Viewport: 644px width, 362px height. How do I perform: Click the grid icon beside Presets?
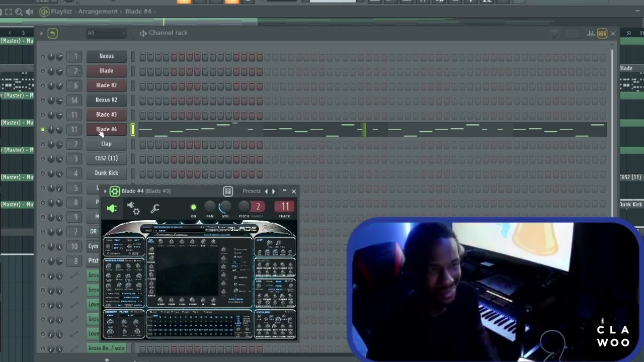[228, 191]
